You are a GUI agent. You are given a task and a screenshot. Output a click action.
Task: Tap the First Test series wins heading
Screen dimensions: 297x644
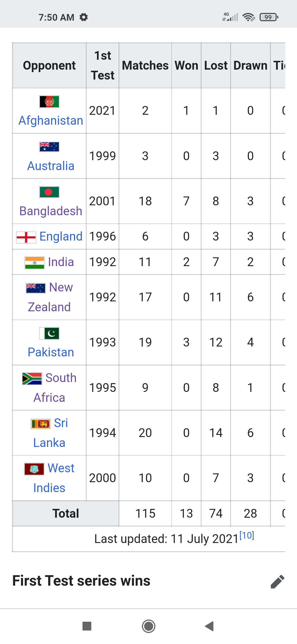(81, 581)
